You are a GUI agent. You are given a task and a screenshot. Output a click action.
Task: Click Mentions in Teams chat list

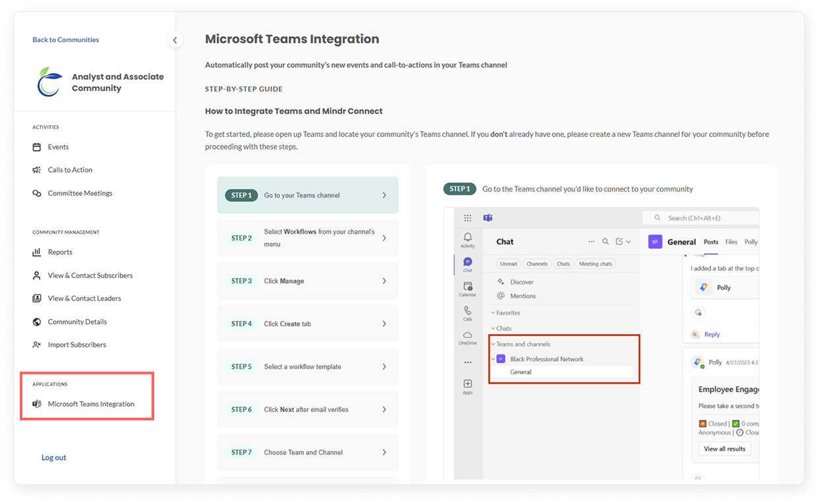pyautogui.click(x=523, y=296)
